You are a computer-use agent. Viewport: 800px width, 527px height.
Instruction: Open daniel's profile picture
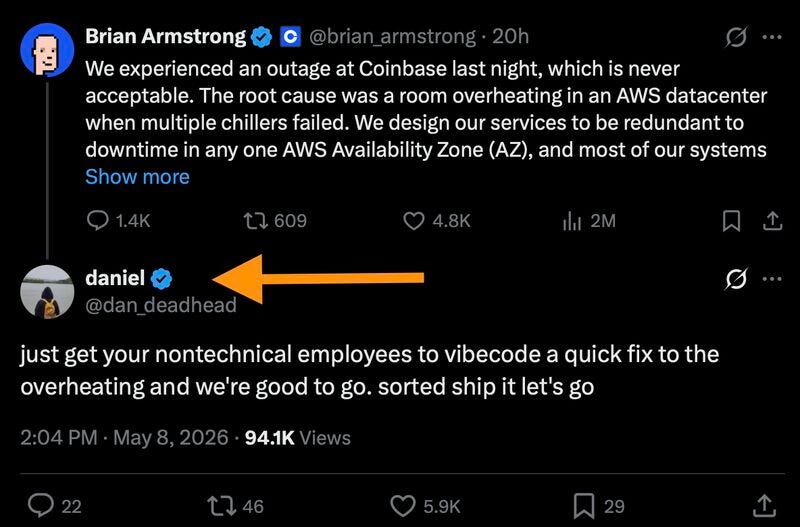point(47,292)
